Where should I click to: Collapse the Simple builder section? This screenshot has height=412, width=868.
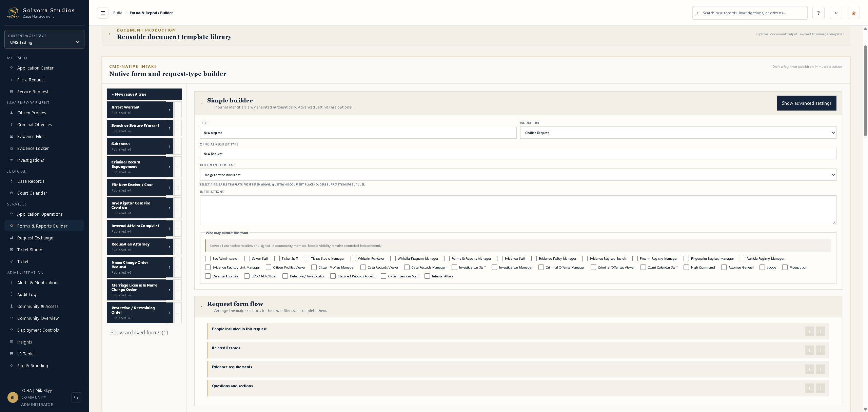point(202,103)
